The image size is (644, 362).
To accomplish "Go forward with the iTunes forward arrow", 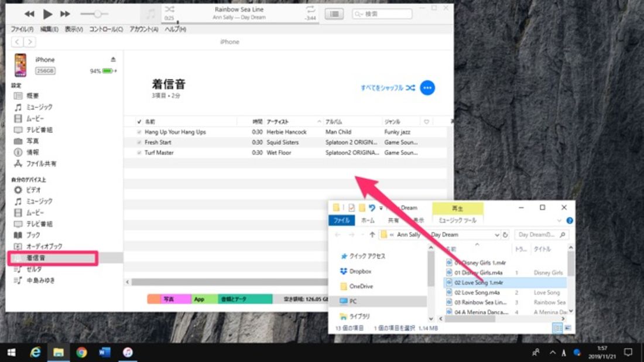I will coord(30,42).
